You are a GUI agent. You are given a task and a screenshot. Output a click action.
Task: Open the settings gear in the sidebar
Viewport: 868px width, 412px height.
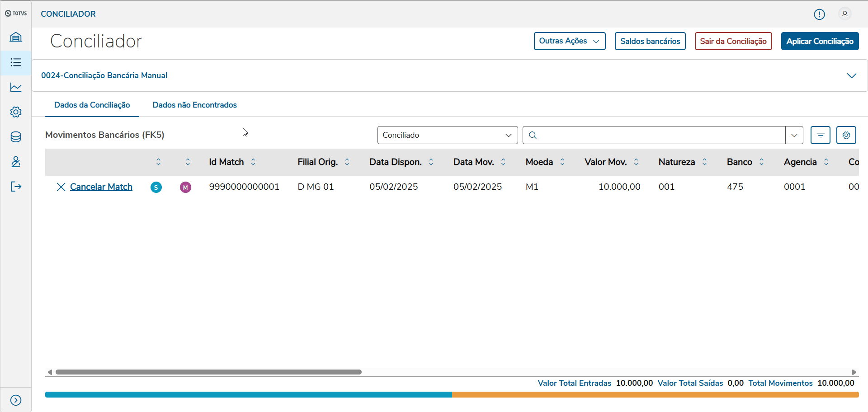pos(16,112)
